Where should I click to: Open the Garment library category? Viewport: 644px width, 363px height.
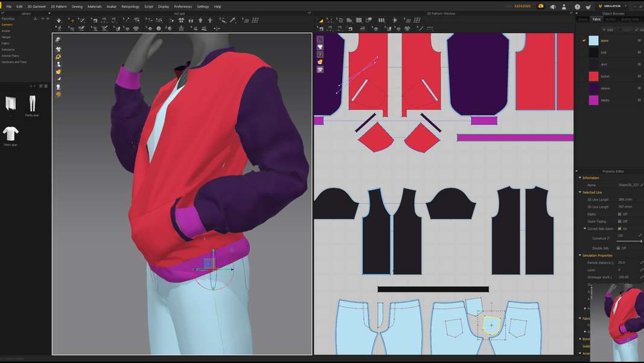(x=7, y=25)
